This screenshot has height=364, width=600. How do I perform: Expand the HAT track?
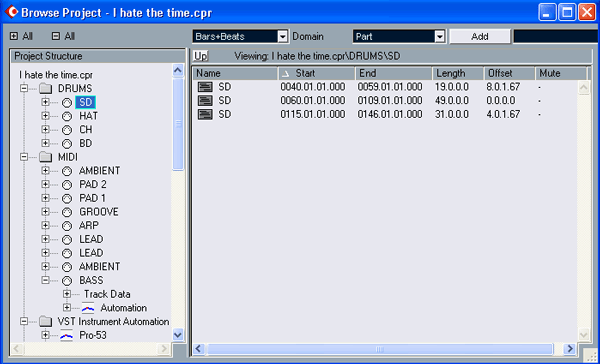46,116
